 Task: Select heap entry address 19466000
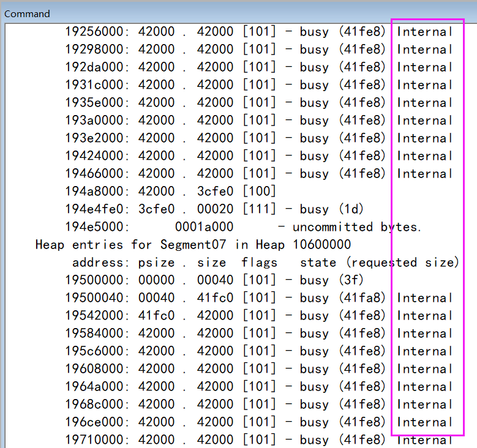pos(97,173)
